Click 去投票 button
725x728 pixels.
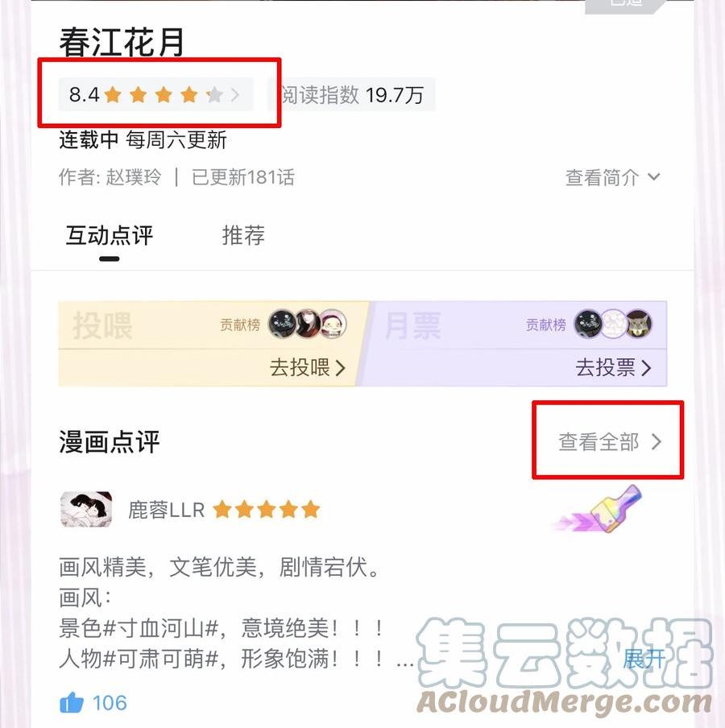(613, 368)
